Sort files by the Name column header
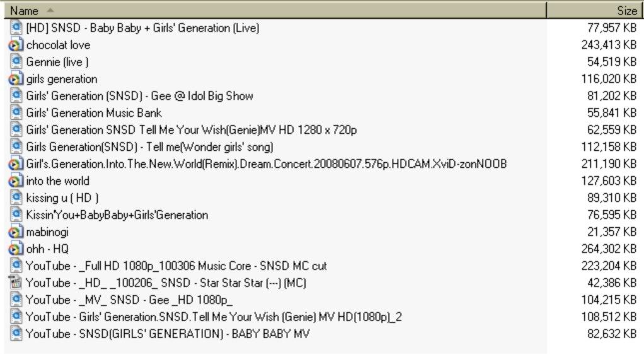The height and width of the screenshot is (354, 644). coord(275,10)
